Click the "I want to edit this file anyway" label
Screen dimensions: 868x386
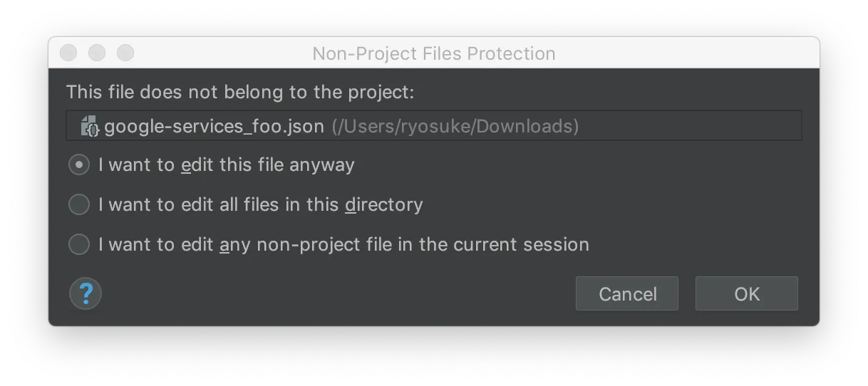pyautogui.click(x=227, y=165)
